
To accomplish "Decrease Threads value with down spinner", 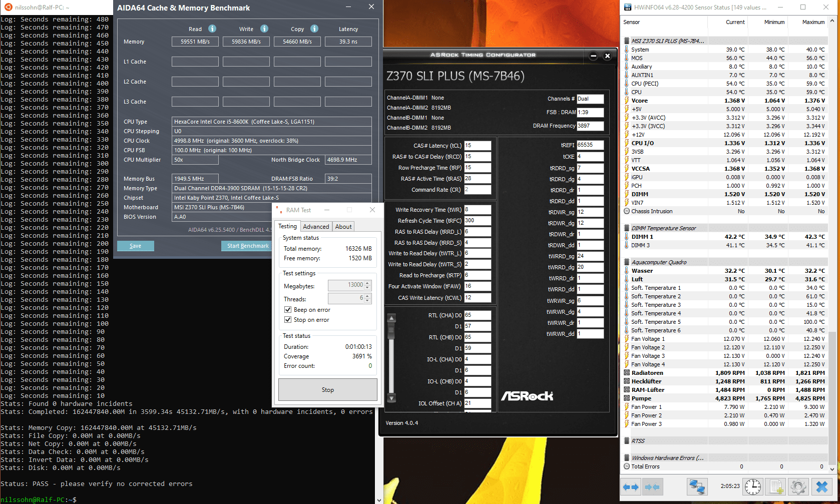I will tap(367, 301).
